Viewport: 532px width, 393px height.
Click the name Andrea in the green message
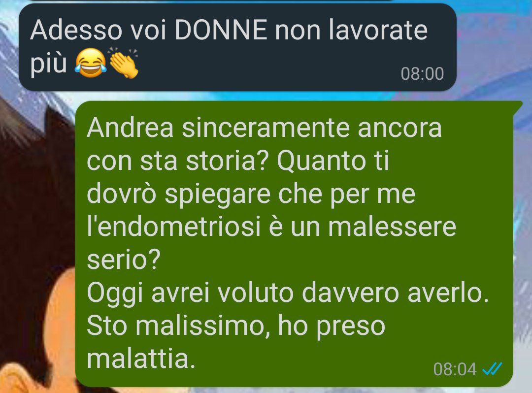click(130, 128)
